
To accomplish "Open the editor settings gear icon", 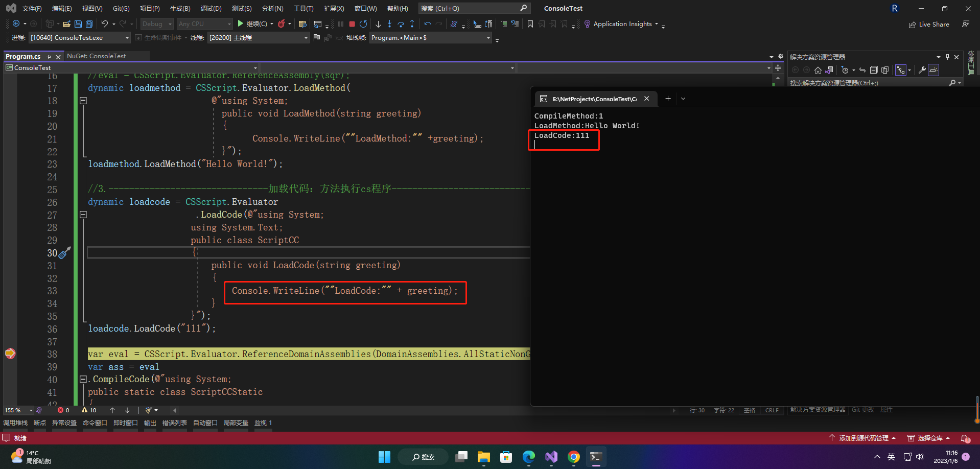I will [780, 56].
